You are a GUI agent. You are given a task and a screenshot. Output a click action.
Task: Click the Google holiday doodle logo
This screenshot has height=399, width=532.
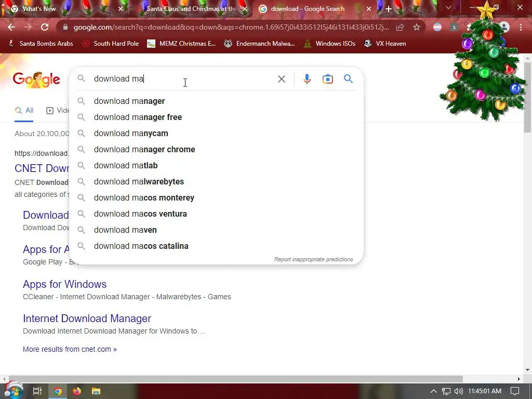point(37,79)
